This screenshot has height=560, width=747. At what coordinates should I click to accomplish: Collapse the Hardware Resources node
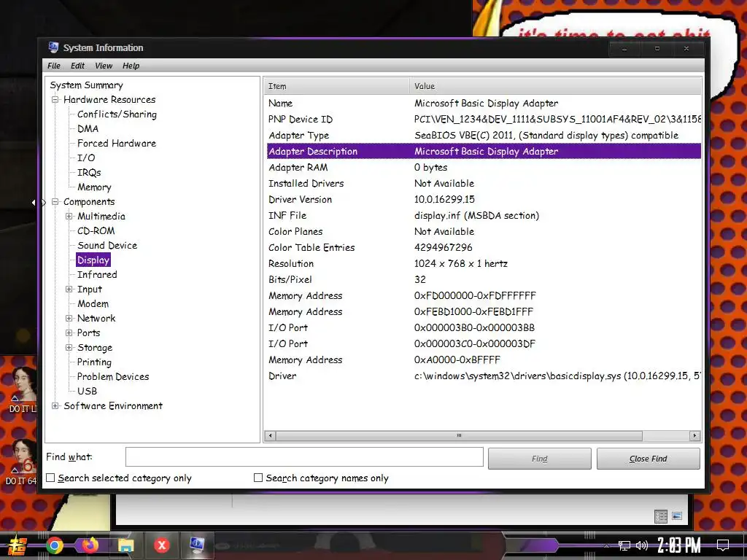coord(55,99)
